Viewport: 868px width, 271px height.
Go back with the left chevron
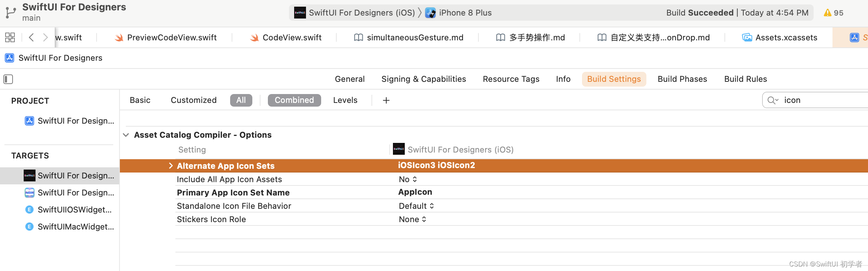click(x=31, y=37)
